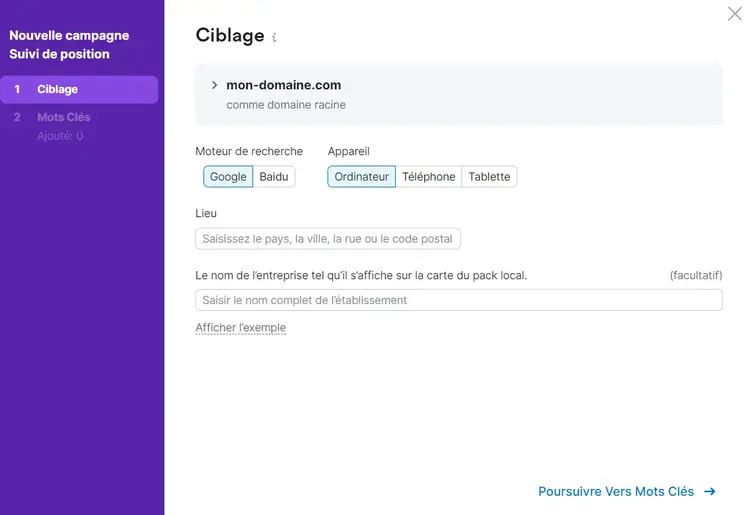Screen dimensions: 750x515
Task: Continue with Poursuivre Vers Mots Clés
Action: coord(627,491)
